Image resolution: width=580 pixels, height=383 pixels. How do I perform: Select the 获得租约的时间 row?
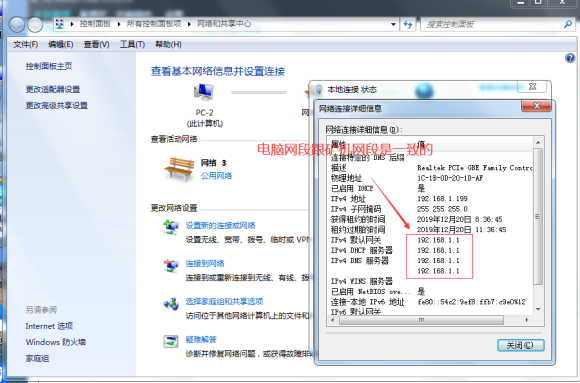pos(431,219)
